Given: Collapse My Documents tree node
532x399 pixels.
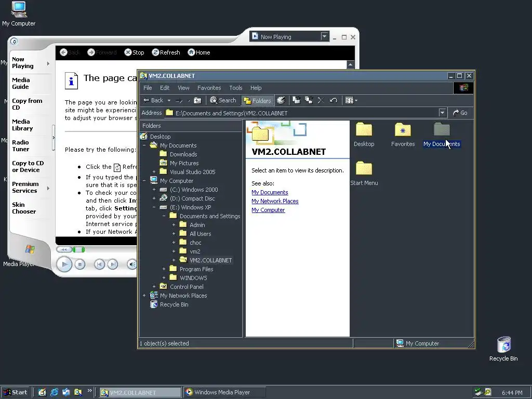Looking at the screenshot, I should (x=144, y=145).
